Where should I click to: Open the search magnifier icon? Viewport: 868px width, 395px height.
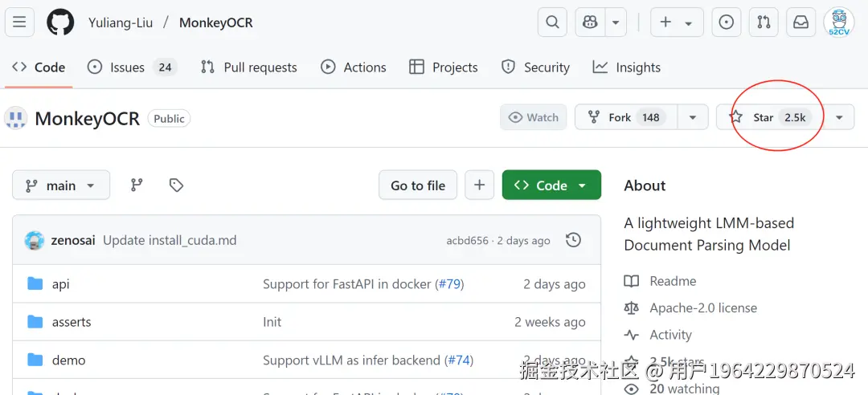coord(552,22)
